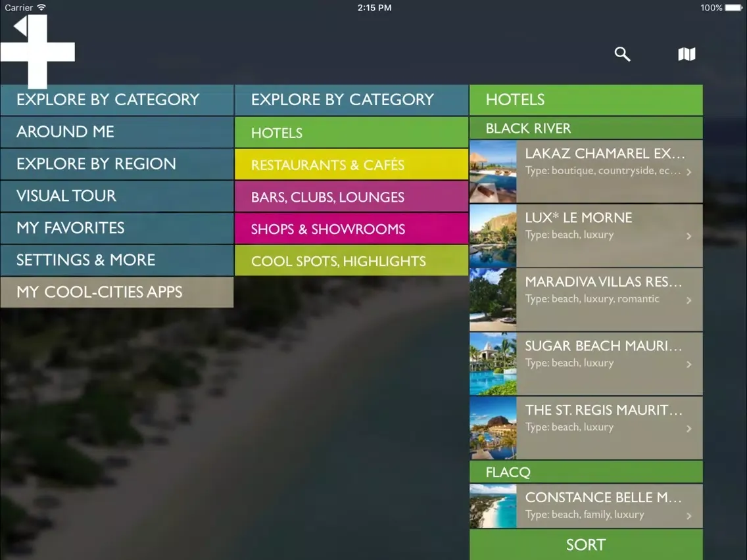Click the LUX* LE MORNE title
747x560 pixels.
coord(579,218)
